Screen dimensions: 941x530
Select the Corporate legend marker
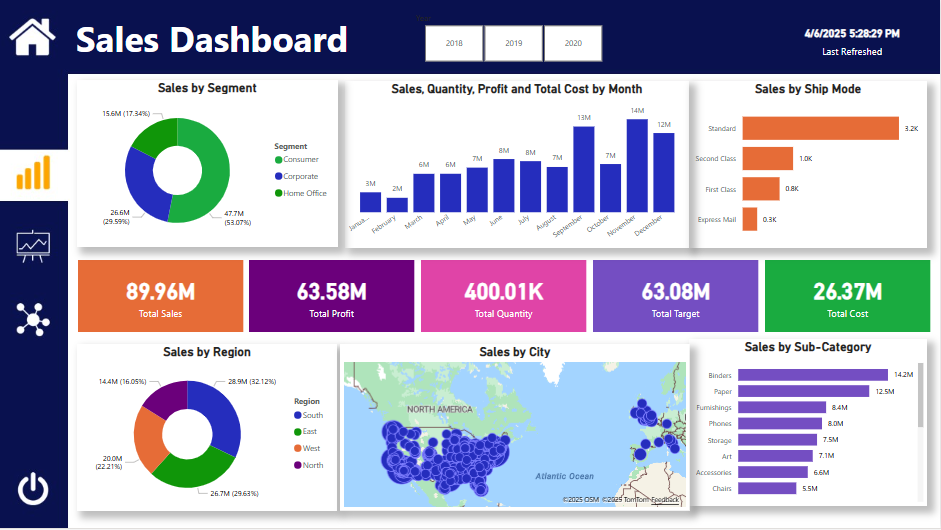278,176
